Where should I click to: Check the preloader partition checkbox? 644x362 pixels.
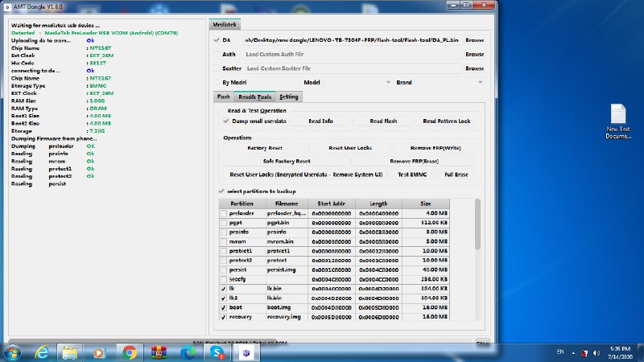click(224, 213)
